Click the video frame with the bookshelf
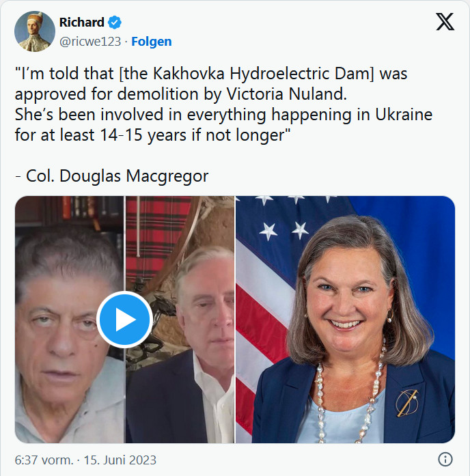This screenshot has height=476, width=470. coord(70,320)
